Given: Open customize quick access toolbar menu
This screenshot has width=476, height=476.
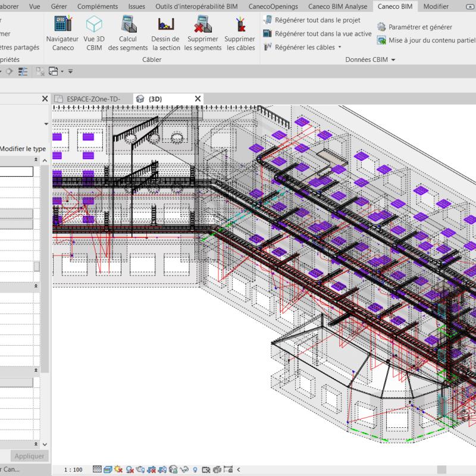Looking at the screenshot, I should pyautogui.click(x=70, y=71).
